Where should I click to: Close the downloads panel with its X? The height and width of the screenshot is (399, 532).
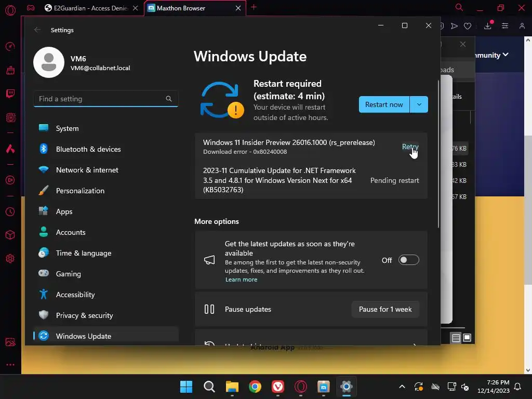(463, 44)
